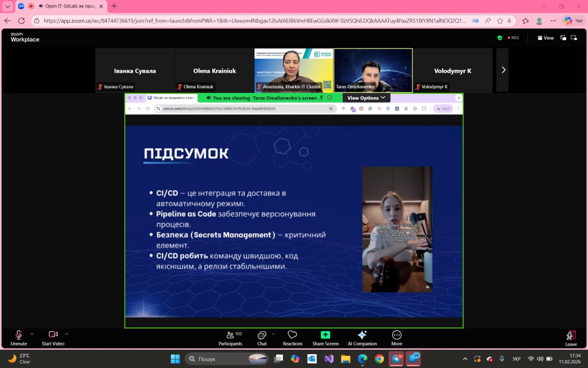Image resolution: width=588 pixels, height=368 pixels.
Task: Toggle immersive reader in address bar
Action: 488,21
